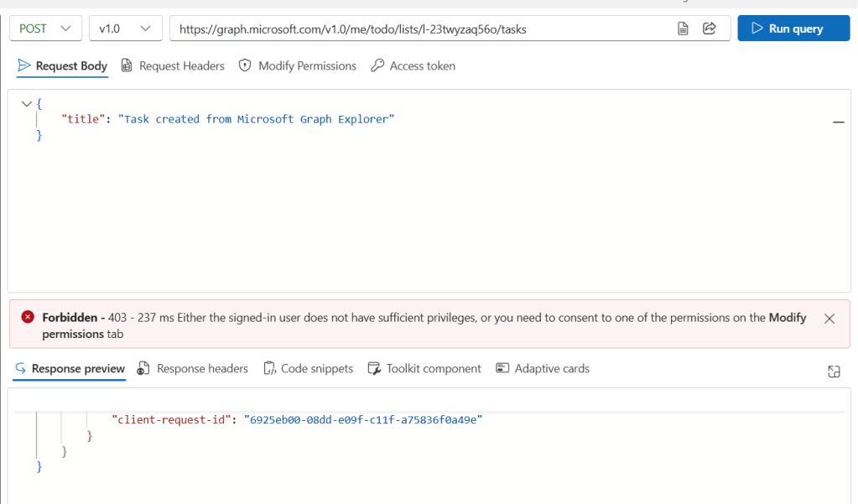Expand response preview to full screen
Screen dimensions: 858x504
[x=833, y=370]
